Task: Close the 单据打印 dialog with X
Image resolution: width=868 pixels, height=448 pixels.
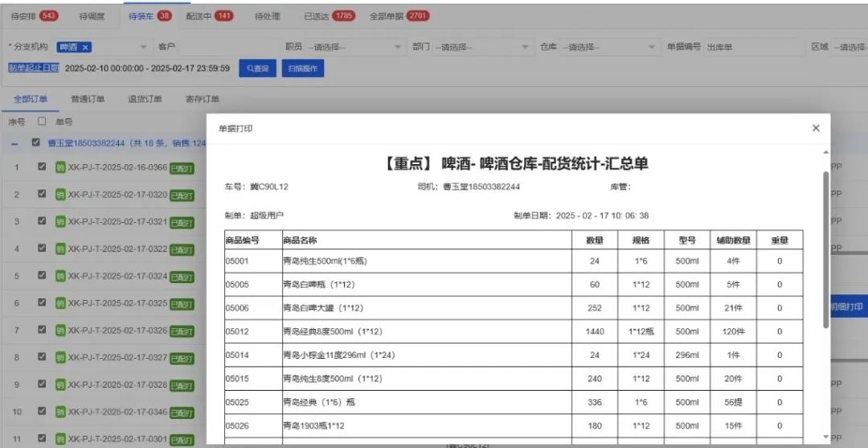Action: [x=816, y=128]
